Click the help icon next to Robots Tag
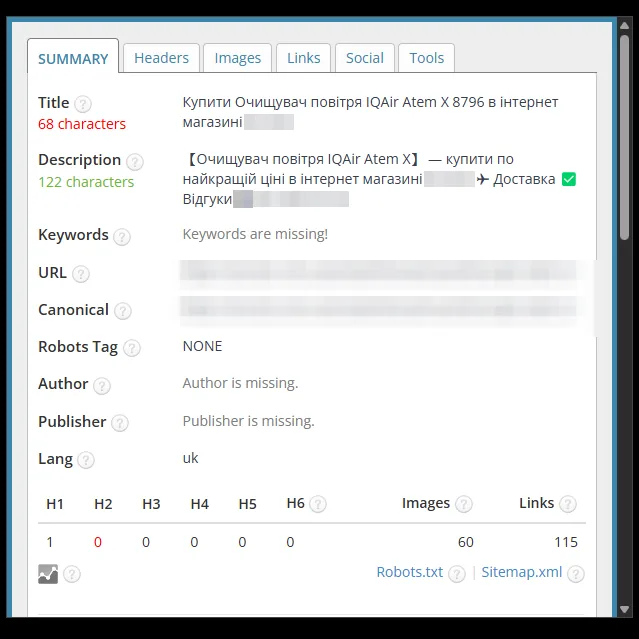Screen dimensions: 639x639 point(132,348)
